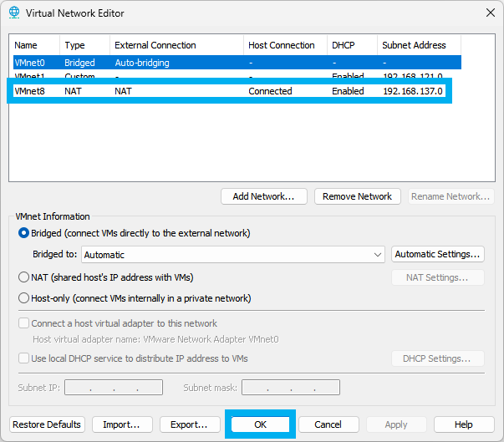Tick Connect a host virtual adapter checkbox
The height and width of the screenshot is (442, 504).
[x=23, y=323]
